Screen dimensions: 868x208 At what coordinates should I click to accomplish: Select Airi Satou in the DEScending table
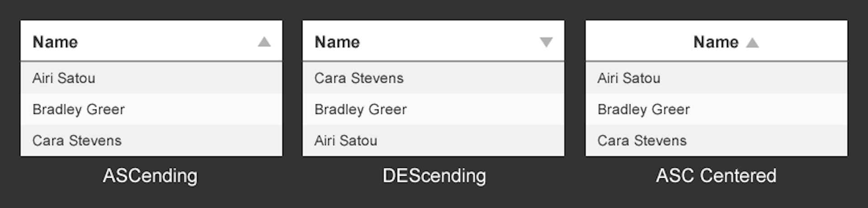pyautogui.click(x=346, y=141)
